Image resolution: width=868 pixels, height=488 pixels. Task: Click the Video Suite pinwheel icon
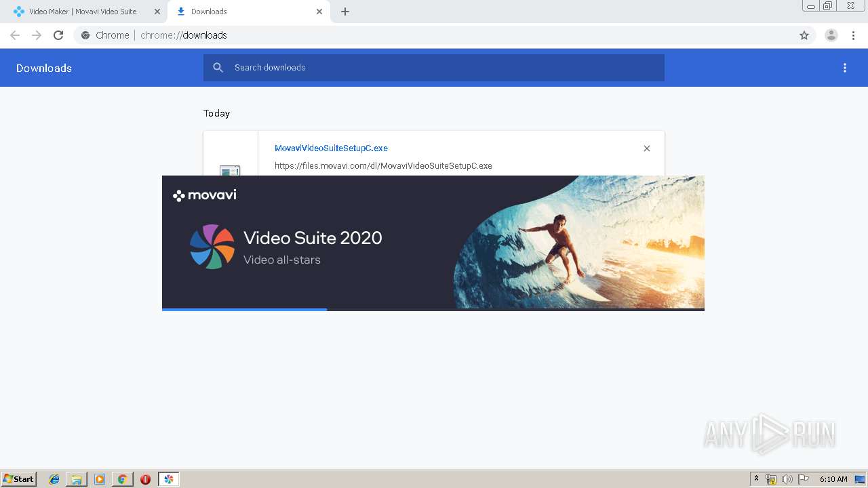click(x=212, y=247)
